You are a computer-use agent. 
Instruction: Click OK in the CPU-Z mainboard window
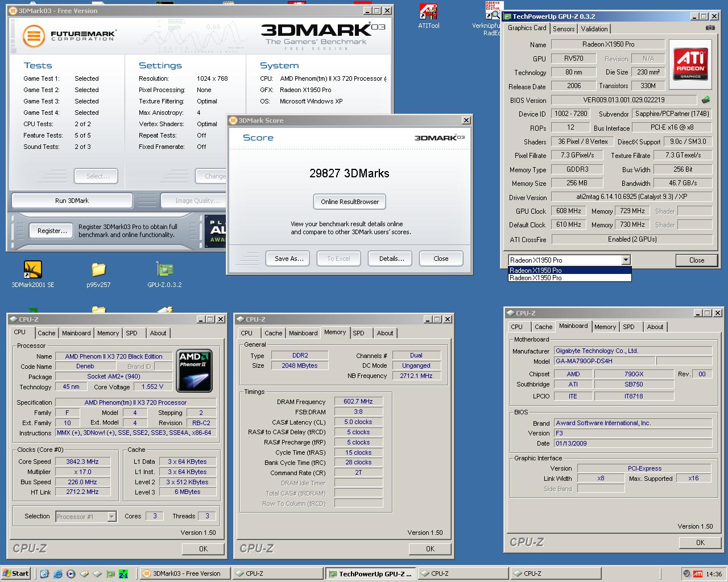(x=701, y=542)
